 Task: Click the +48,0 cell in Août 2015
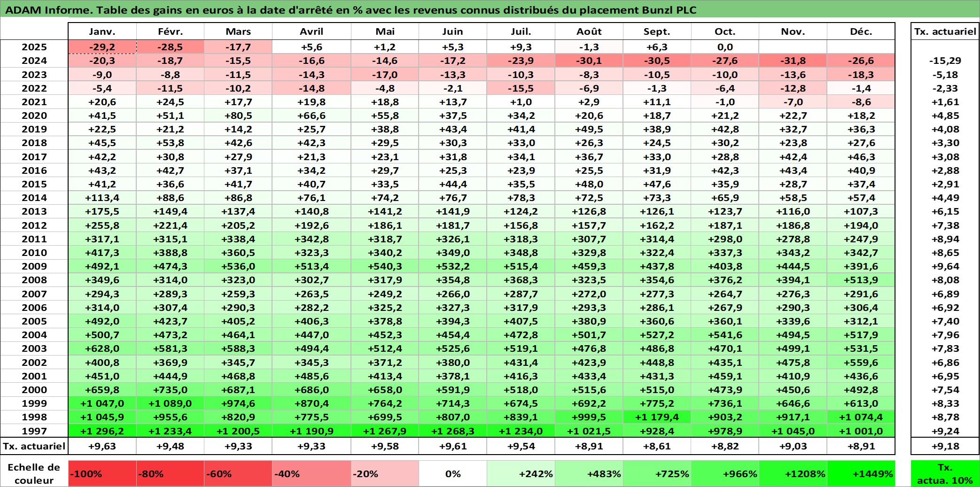[x=589, y=184]
